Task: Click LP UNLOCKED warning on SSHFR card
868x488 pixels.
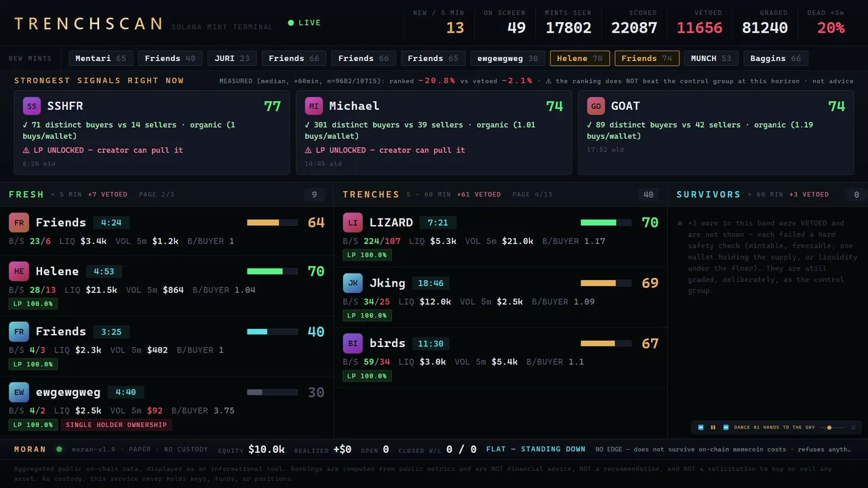Action: [103, 150]
